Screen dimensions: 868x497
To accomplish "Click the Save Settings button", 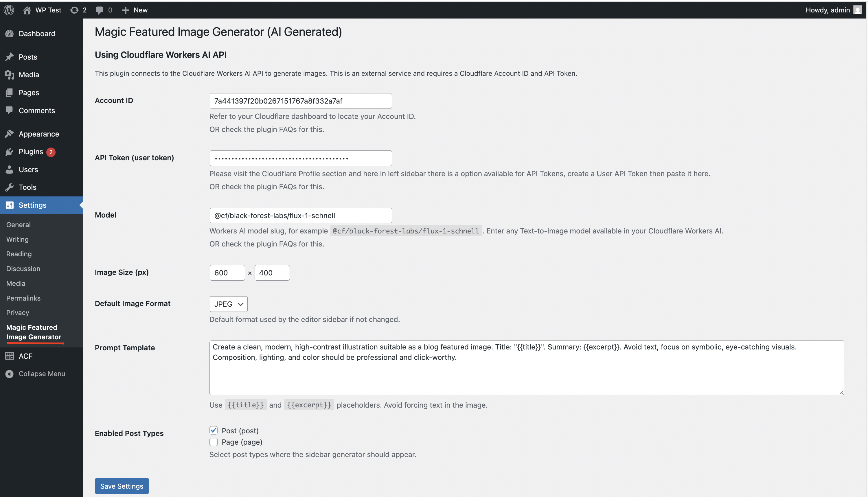I will 122,486.
